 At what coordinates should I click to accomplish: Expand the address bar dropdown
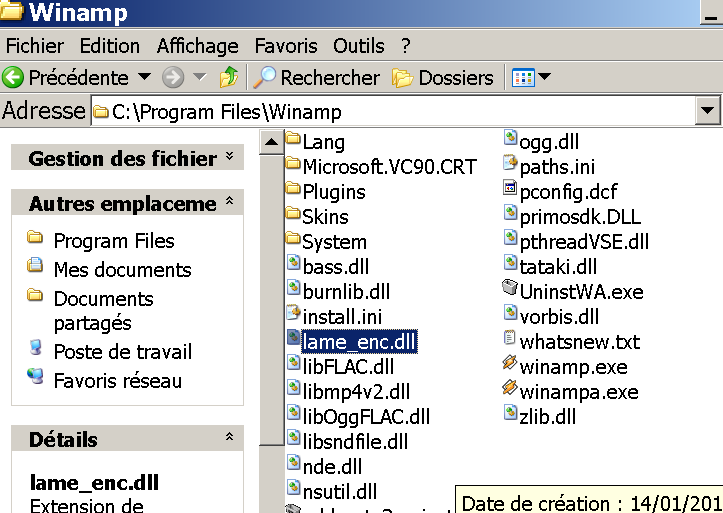click(x=707, y=111)
